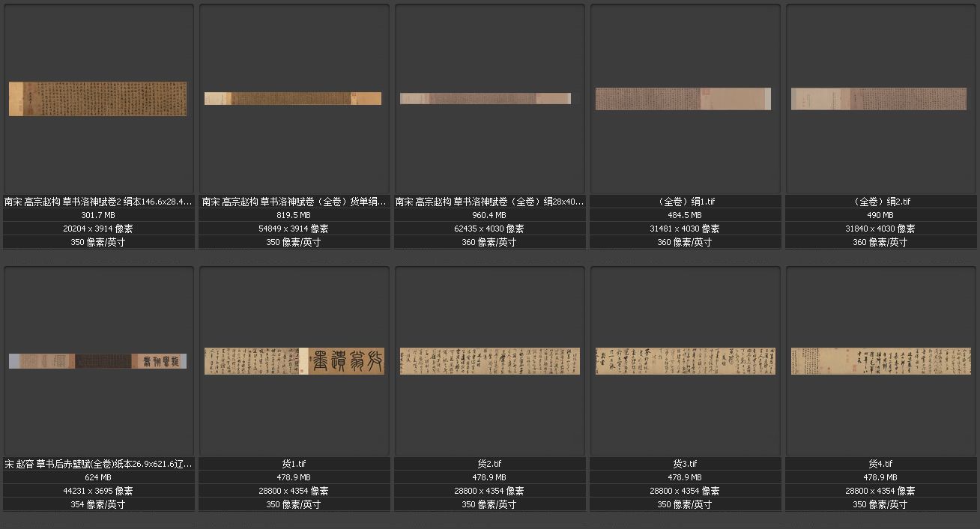Select the 货3.tif calligraphy thumbnail
Image resolution: width=980 pixels, height=529 pixels.
[x=686, y=361]
